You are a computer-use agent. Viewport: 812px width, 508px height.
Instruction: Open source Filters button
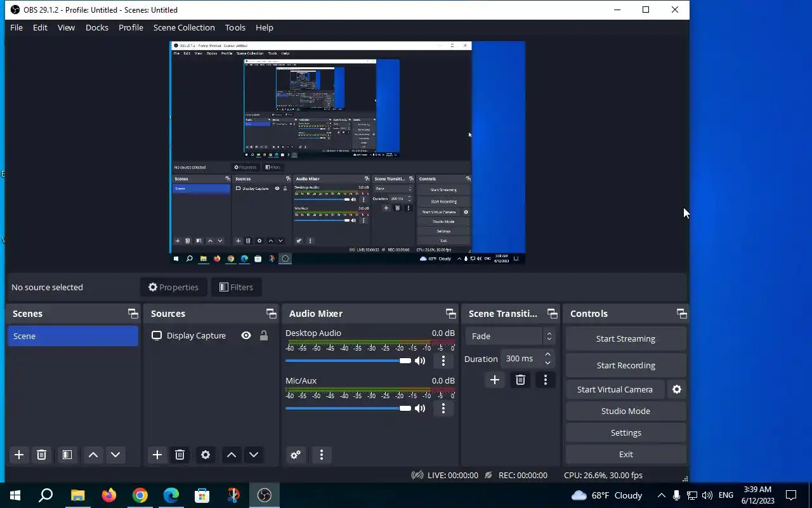coord(236,287)
